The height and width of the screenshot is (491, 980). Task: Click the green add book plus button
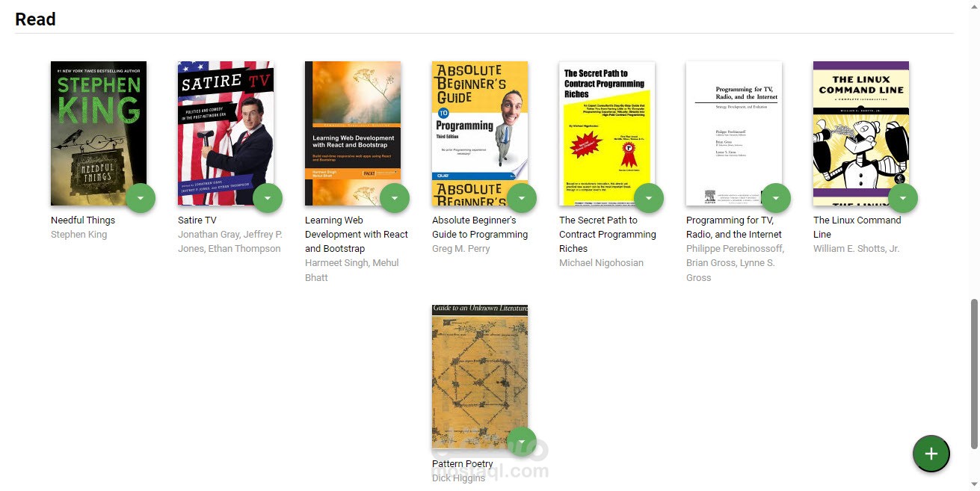[931, 454]
